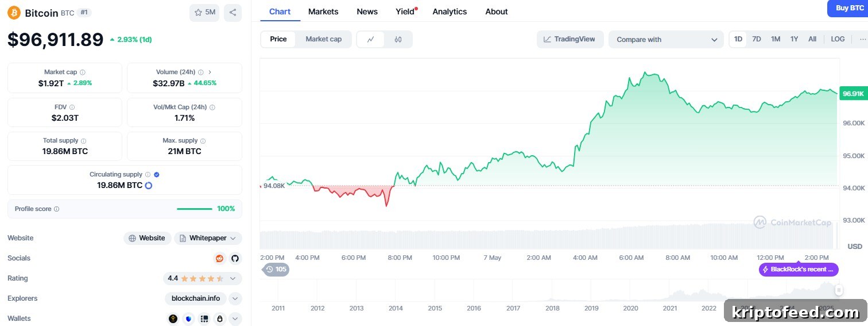Viewport: 868px width, 326px height.
Task: Open Volume (24h) details arrow
Action: click(210, 72)
